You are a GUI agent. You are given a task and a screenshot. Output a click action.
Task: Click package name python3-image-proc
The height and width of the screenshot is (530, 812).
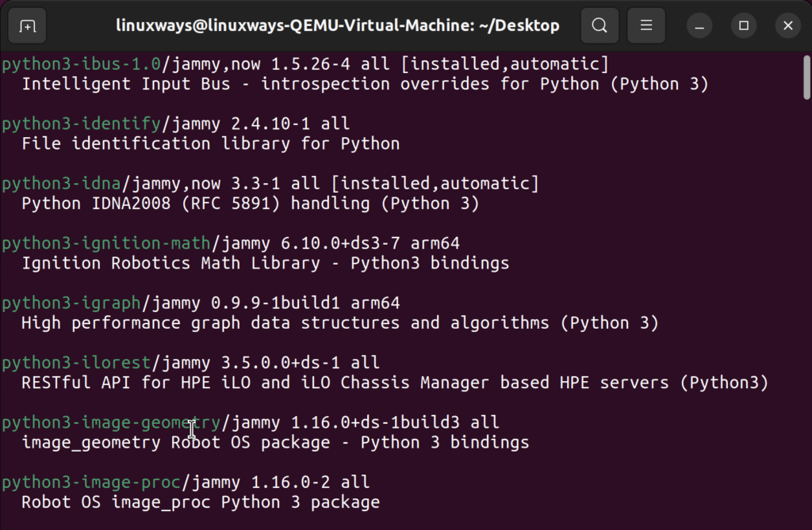click(x=91, y=482)
